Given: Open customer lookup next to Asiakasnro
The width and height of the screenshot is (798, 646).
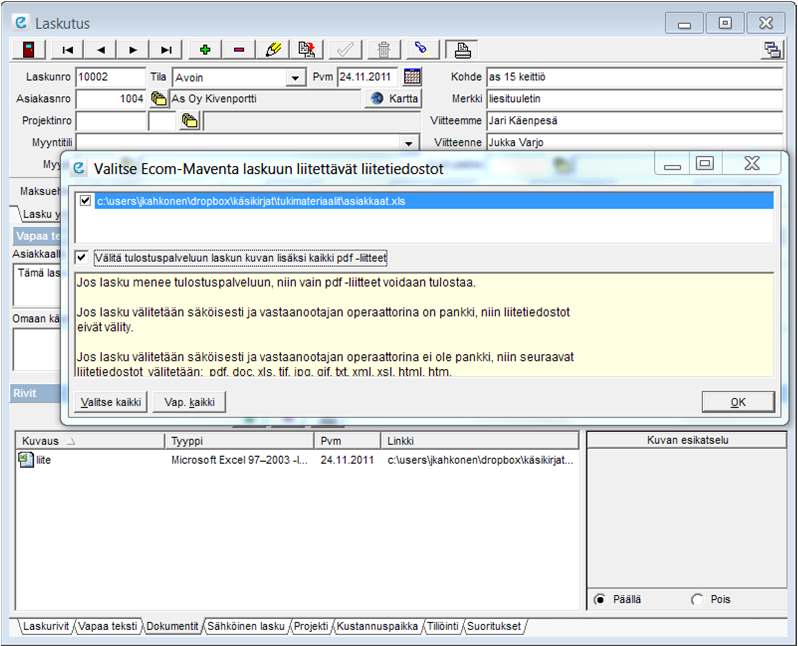Looking at the screenshot, I should 159,99.
